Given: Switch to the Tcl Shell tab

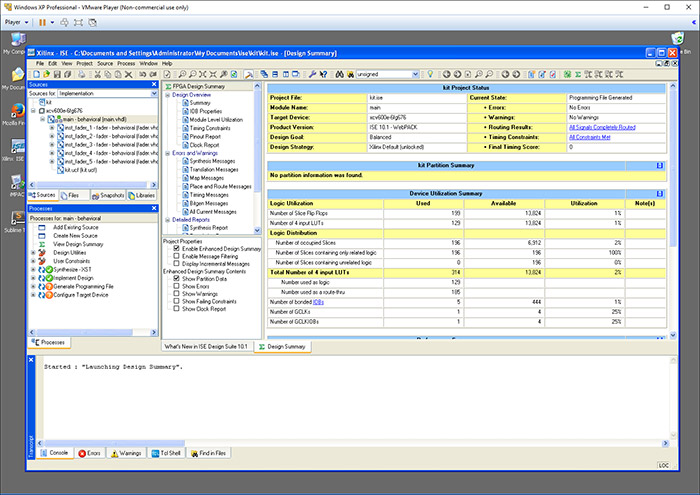Looking at the screenshot, I should pos(166,453).
